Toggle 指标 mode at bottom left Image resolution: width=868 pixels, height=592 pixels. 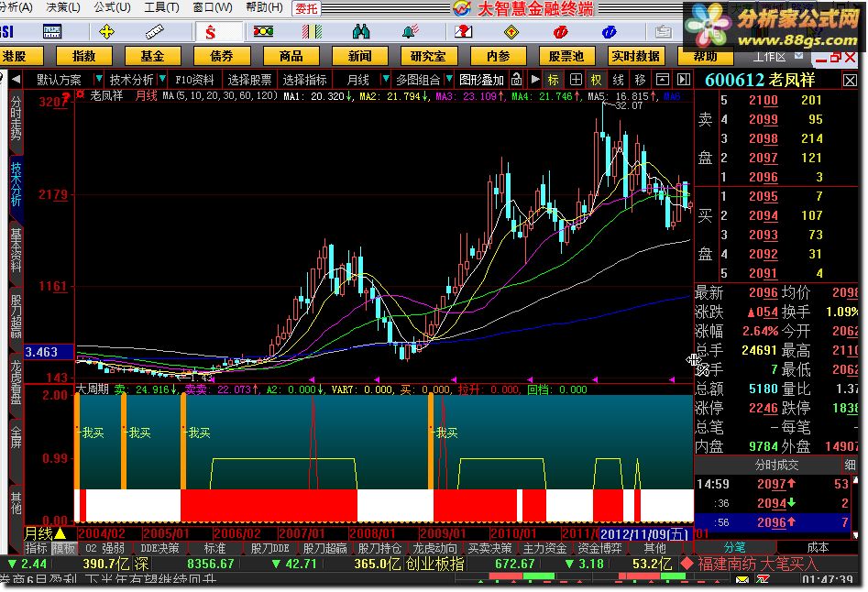coord(37,548)
